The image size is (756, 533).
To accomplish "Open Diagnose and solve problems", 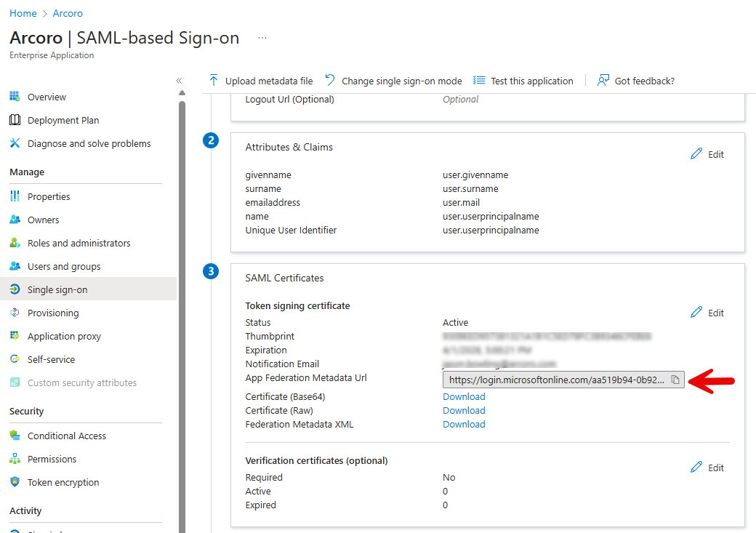I will coord(88,143).
